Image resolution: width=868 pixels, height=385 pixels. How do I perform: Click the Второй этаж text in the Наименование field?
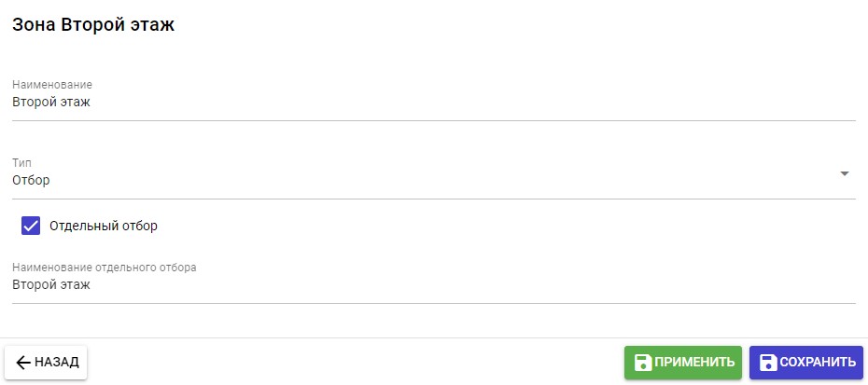pos(51,102)
